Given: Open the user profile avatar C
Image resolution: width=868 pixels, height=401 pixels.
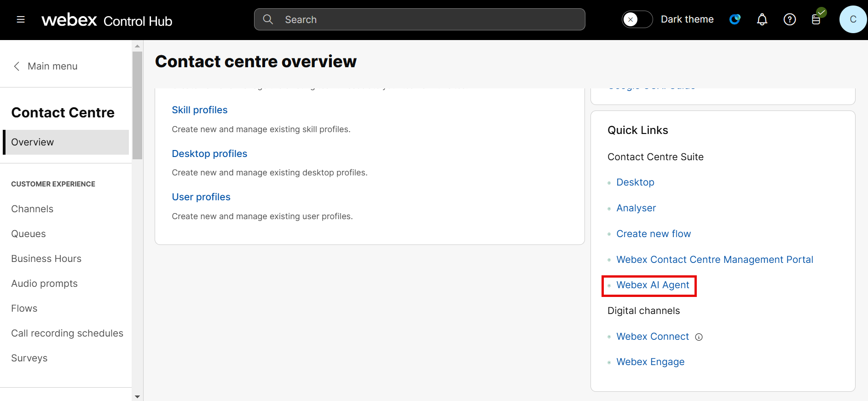Looking at the screenshot, I should tap(853, 19).
